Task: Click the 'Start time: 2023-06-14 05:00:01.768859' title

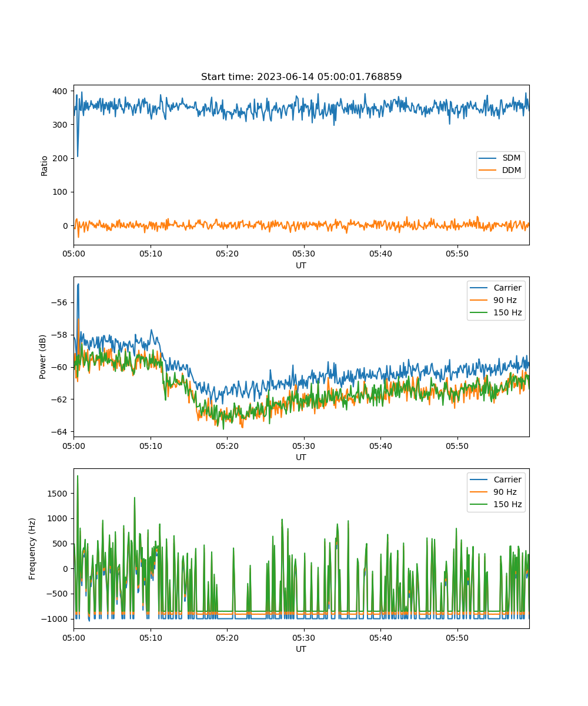Action: (301, 77)
